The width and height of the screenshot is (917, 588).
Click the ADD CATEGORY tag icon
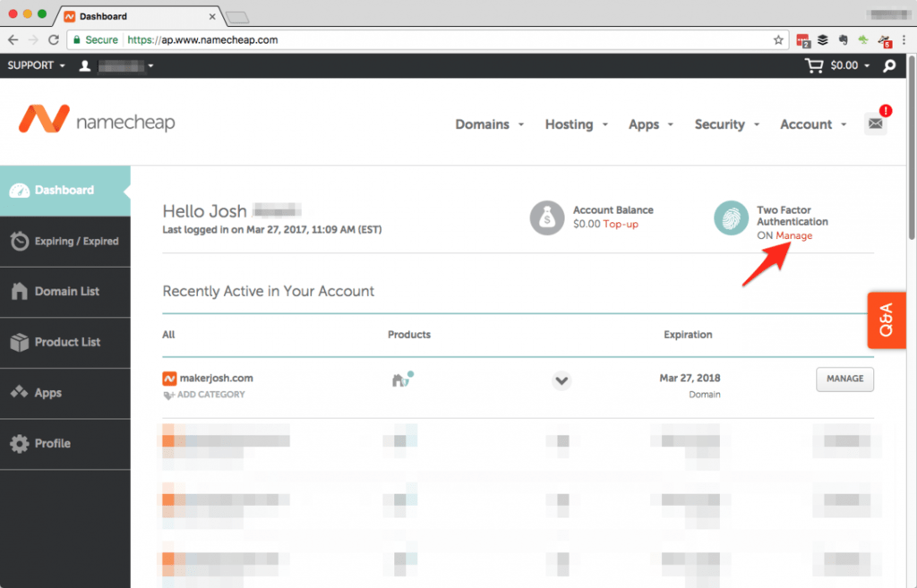pyautogui.click(x=168, y=395)
